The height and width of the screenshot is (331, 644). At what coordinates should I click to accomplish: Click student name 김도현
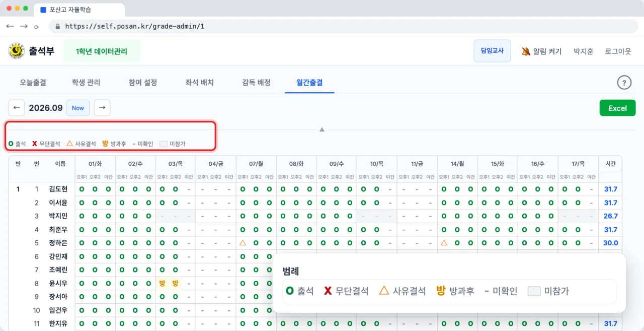[58, 189]
